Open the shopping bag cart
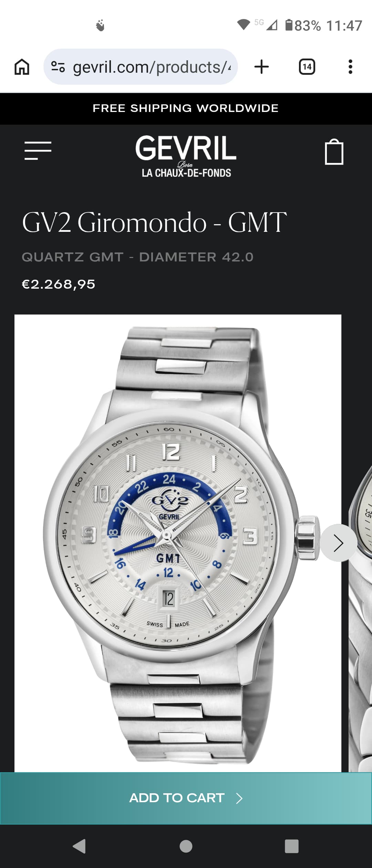Image resolution: width=372 pixels, height=868 pixels. (334, 152)
